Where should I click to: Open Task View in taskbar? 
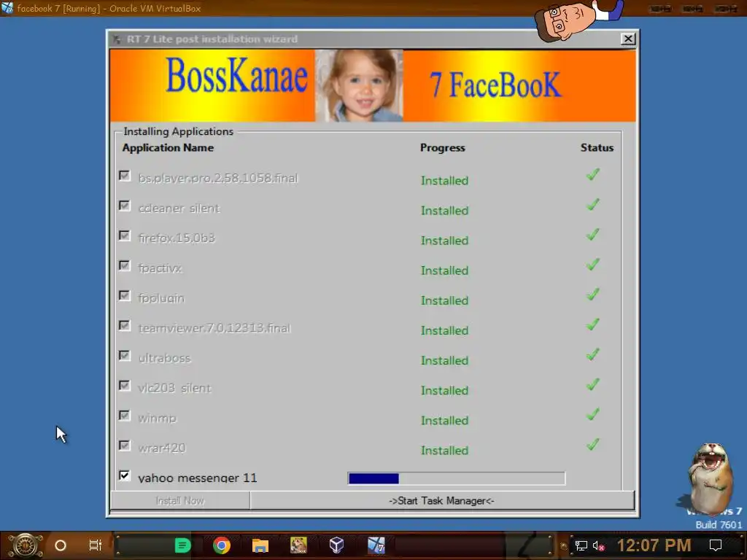pyautogui.click(x=96, y=545)
